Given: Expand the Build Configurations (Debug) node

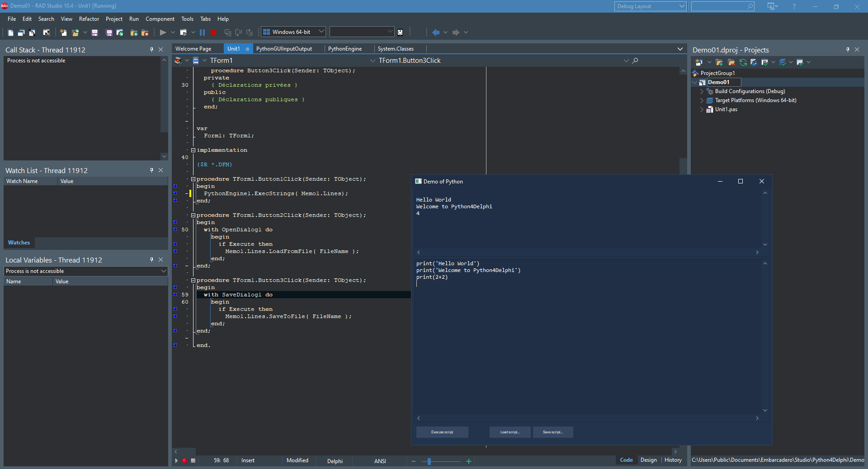Looking at the screenshot, I should point(702,91).
